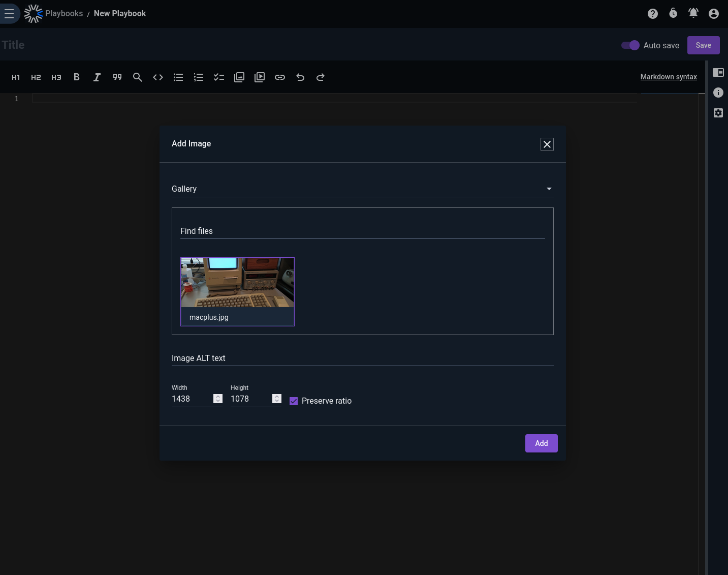Toggle bold formatting in editor toolbar

(77, 77)
